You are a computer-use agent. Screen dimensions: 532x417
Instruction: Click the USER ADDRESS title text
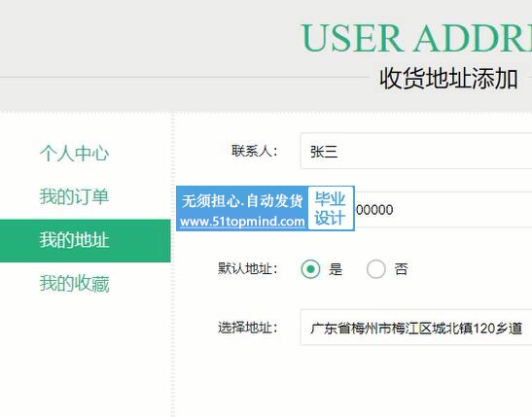[x=416, y=38]
